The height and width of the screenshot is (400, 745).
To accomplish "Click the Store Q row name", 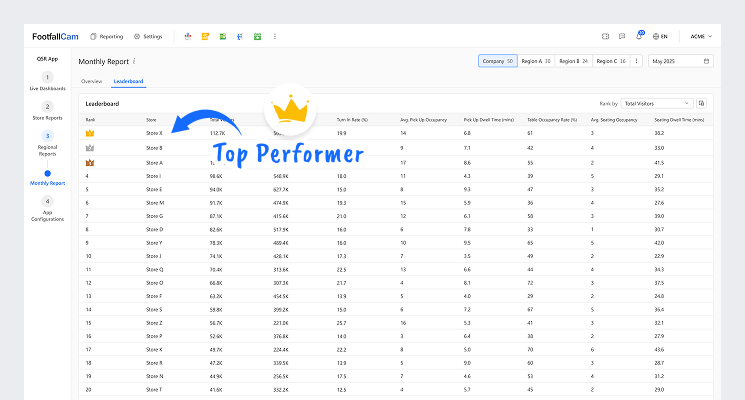I will click(154, 269).
